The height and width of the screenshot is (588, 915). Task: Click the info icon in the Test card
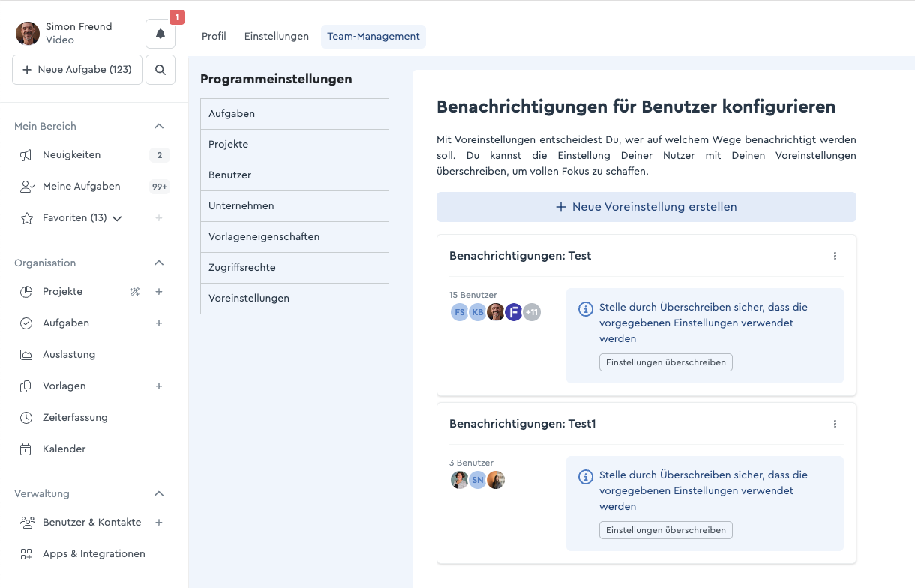point(586,309)
